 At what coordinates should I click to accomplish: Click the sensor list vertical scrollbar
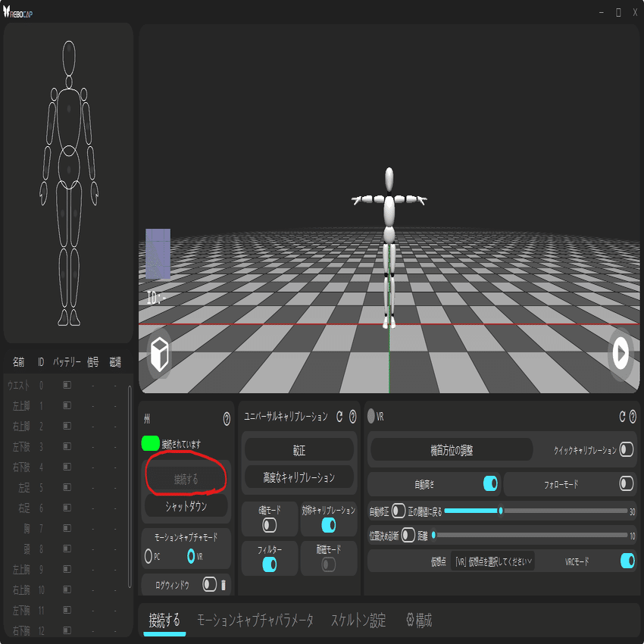tap(130, 486)
